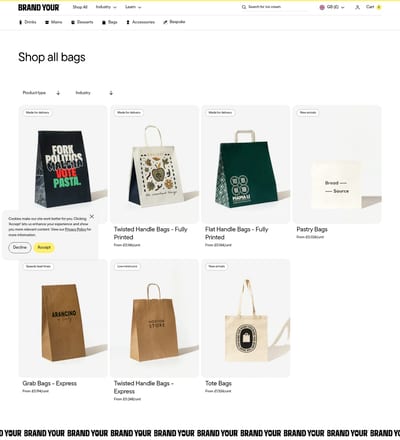The image size is (400, 440).
Task: Select the Bags category
Action: (x=110, y=22)
